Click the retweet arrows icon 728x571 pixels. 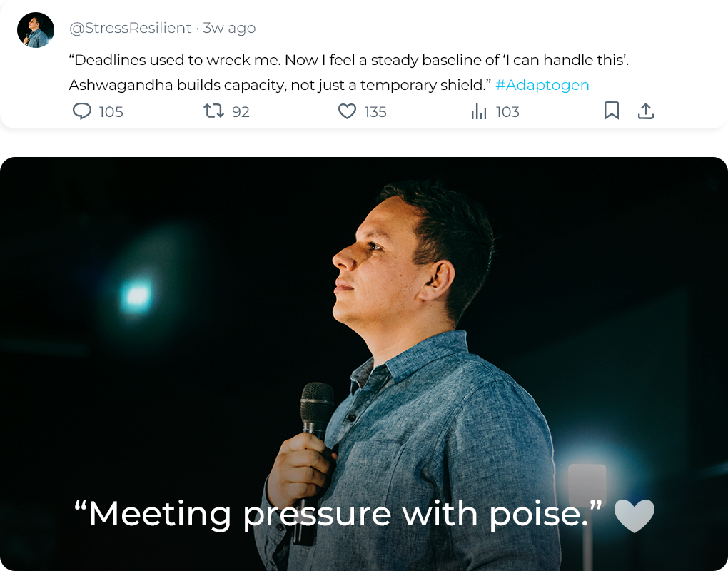pyautogui.click(x=213, y=111)
